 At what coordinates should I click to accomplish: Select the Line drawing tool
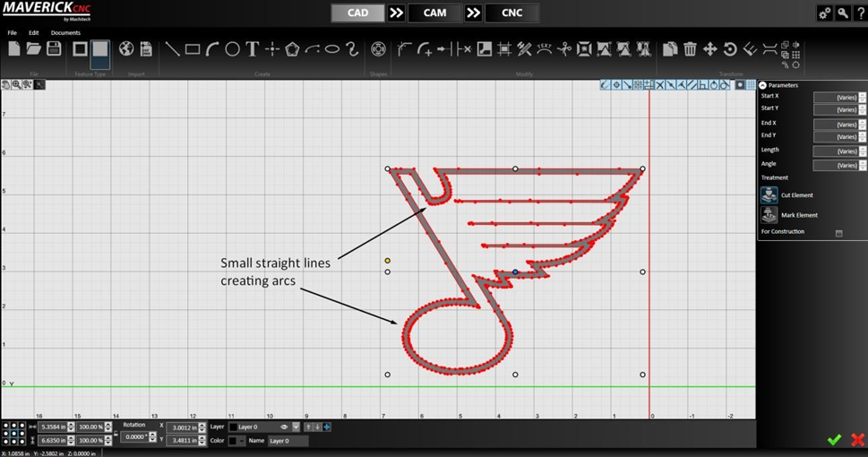click(172, 49)
